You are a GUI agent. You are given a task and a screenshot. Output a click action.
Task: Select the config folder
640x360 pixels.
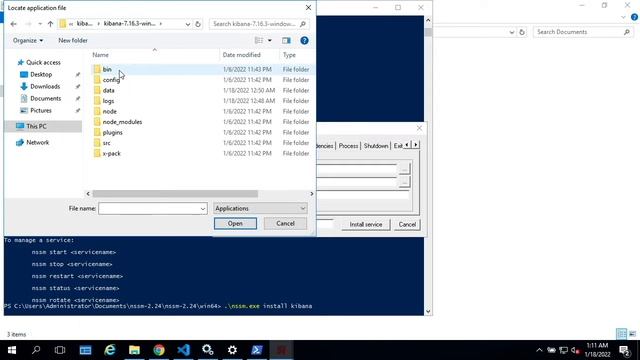(111, 80)
